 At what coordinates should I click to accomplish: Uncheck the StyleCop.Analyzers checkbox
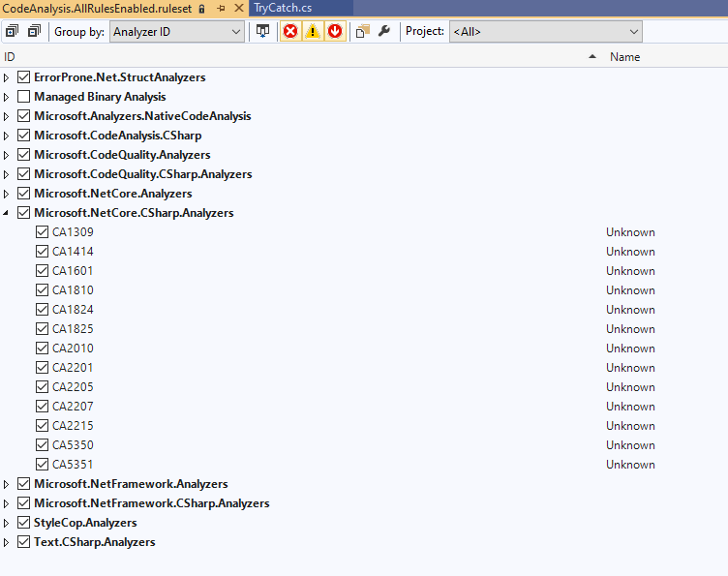click(23, 523)
